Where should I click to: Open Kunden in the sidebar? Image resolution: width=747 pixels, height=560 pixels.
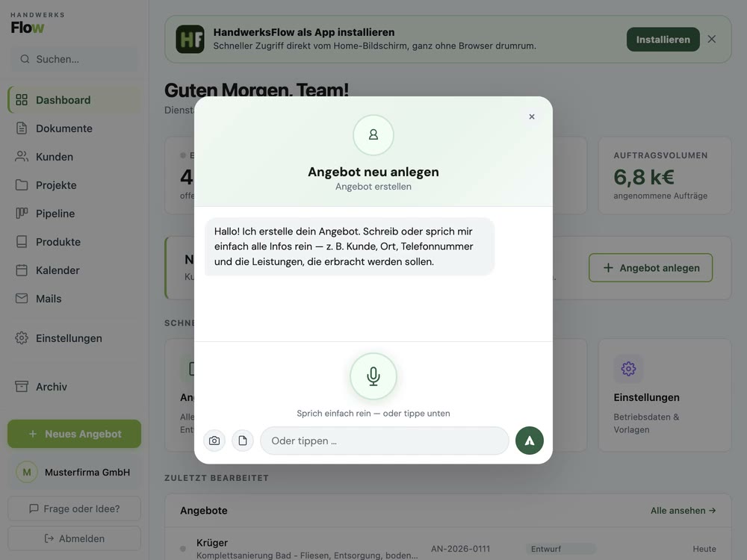[74, 157]
